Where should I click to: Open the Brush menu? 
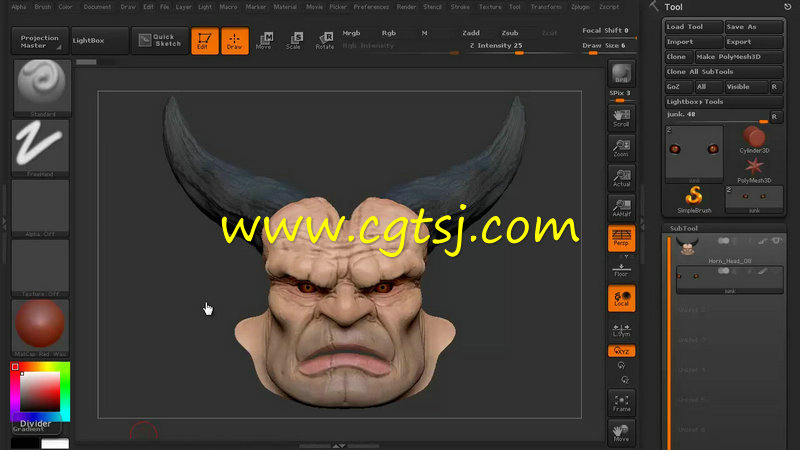[x=43, y=7]
